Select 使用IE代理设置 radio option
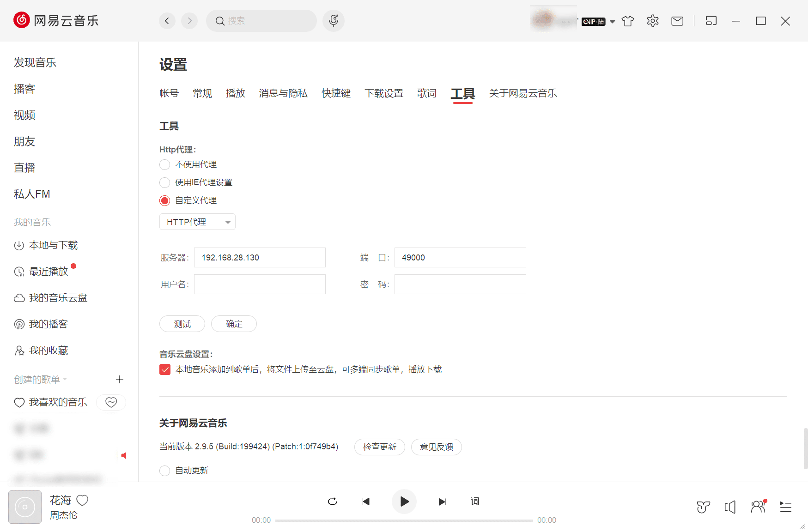The height and width of the screenshot is (532, 808). tap(165, 183)
